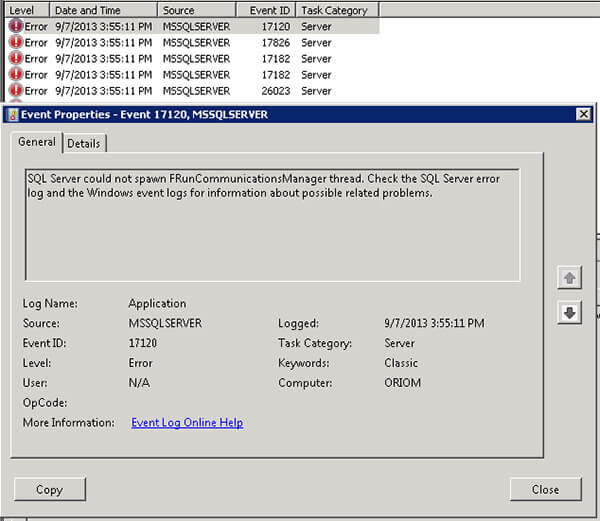Click the Event Properties title bar icon

(x=13, y=115)
